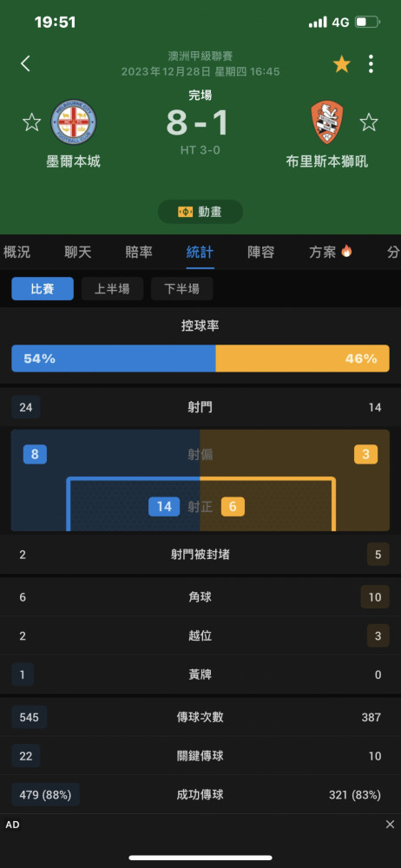
Task: Switch to the 聊天 tab
Action: coord(77,253)
